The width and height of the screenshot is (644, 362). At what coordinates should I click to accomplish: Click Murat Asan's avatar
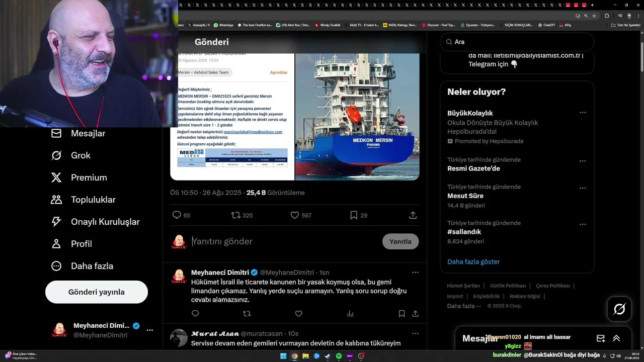click(x=179, y=338)
